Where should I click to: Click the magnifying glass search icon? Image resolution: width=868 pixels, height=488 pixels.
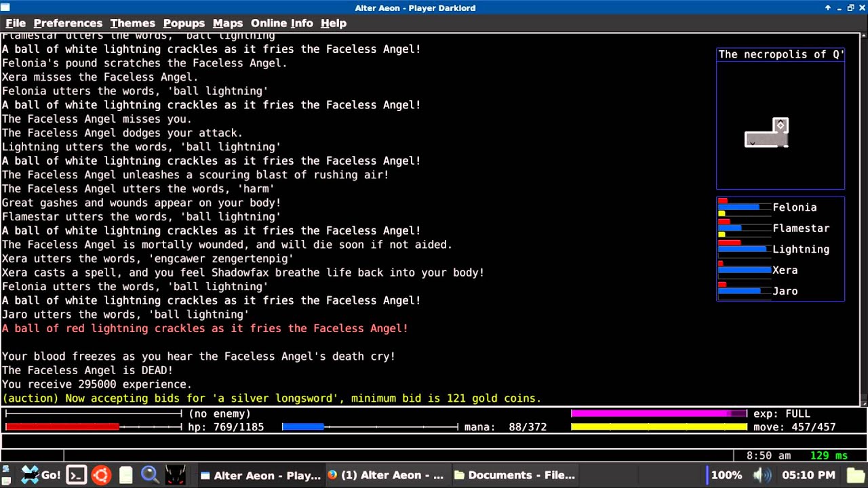(150, 475)
